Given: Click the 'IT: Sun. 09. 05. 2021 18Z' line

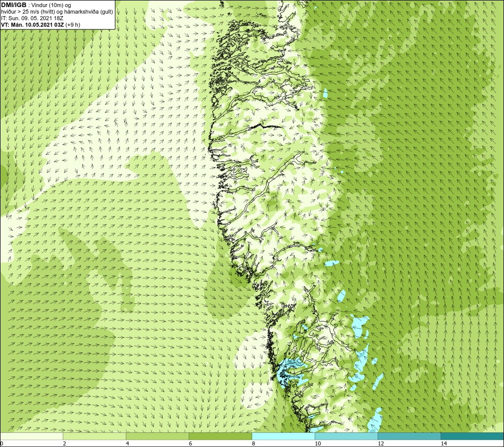Looking at the screenshot, I should click(32, 18).
